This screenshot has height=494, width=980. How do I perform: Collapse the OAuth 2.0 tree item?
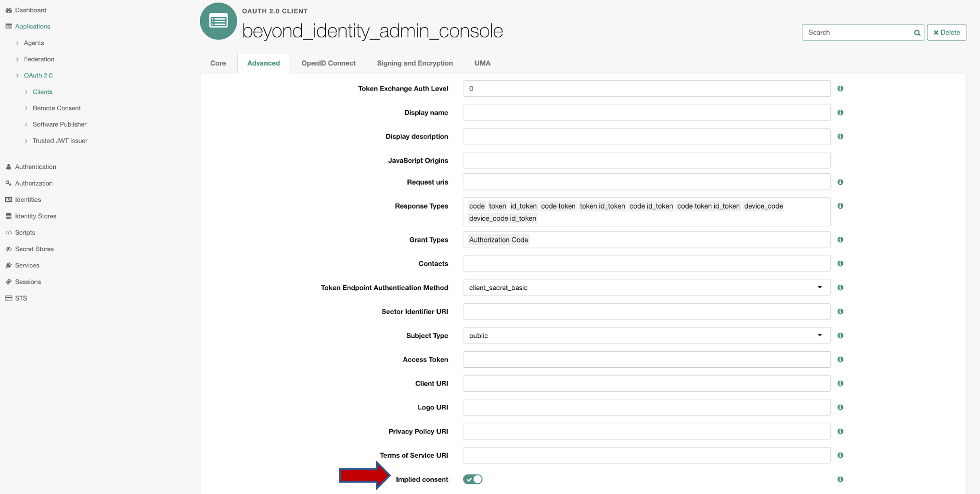[x=17, y=76]
